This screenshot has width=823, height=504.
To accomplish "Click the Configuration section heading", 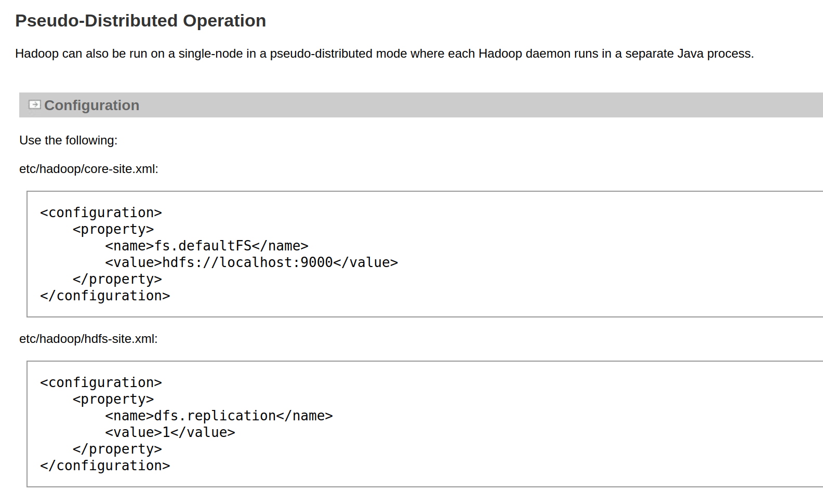I will tap(91, 105).
